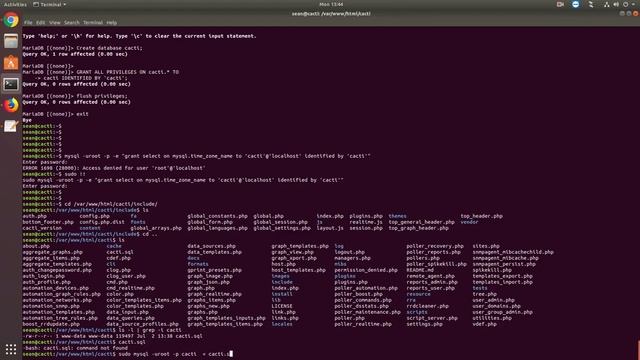Open the Terminal app menu dropdown

[x=50, y=4]
